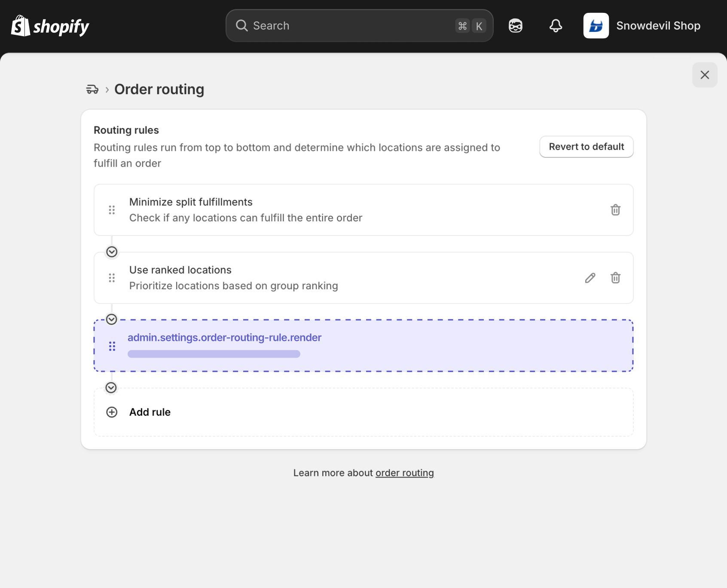The width and height of the screenshot is (727, 588).
Task: Delete the Minimize split fulfillments rule
Action: (x=615, y=210)
